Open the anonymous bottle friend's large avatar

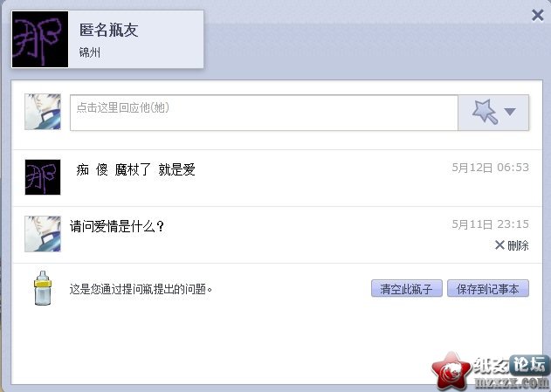(40, 39)
